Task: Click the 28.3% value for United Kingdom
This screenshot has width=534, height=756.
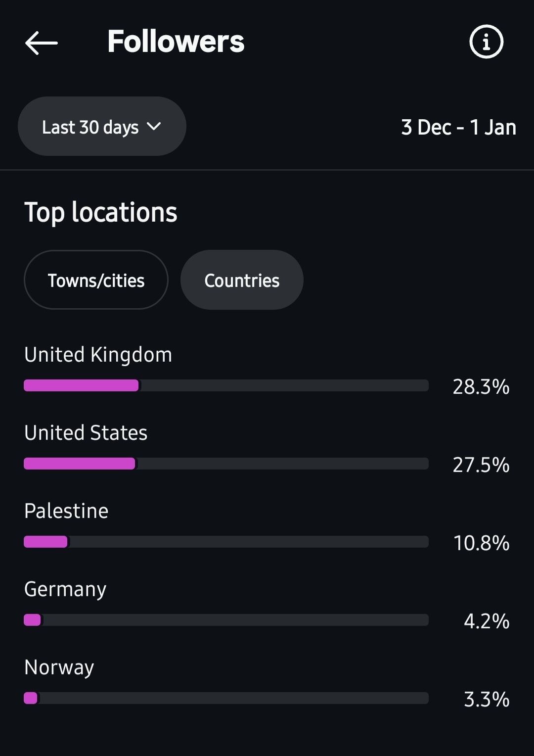Action: click(481, 386)
